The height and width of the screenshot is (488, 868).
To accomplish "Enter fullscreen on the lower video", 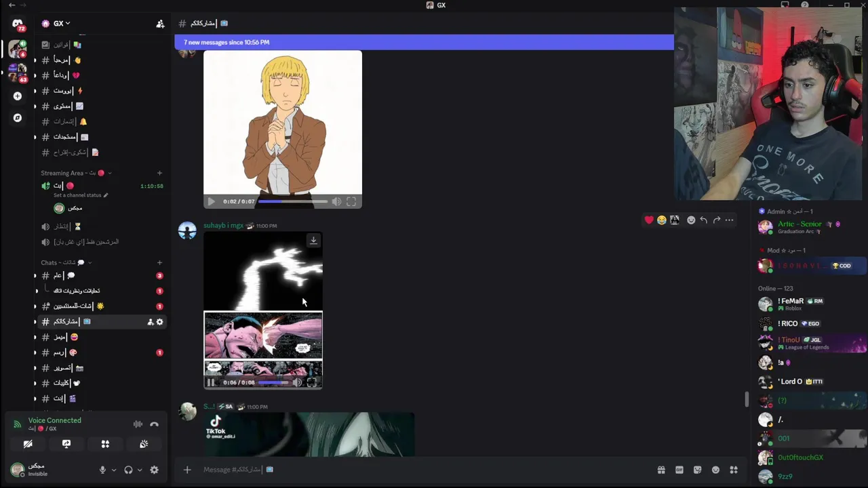I will point(312,382).
